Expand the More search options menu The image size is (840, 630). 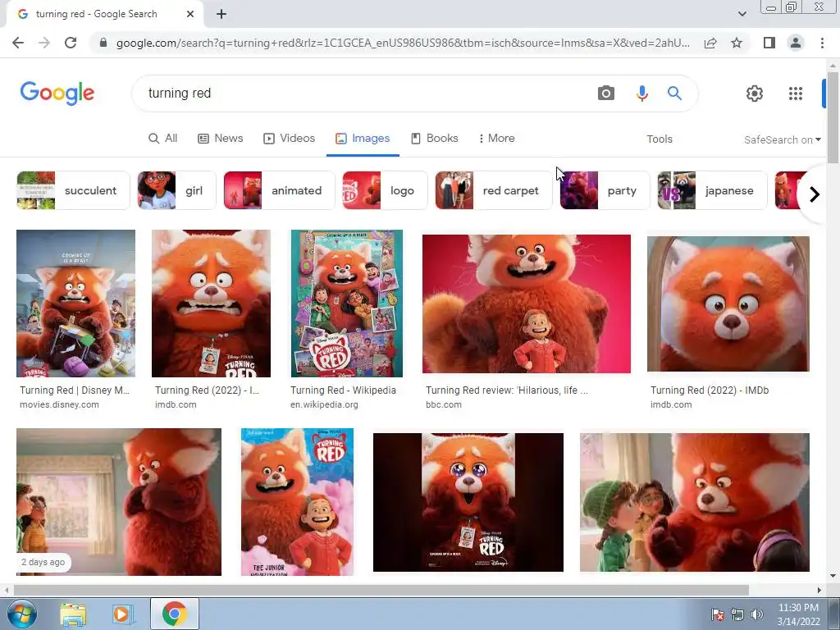(496, 138)
